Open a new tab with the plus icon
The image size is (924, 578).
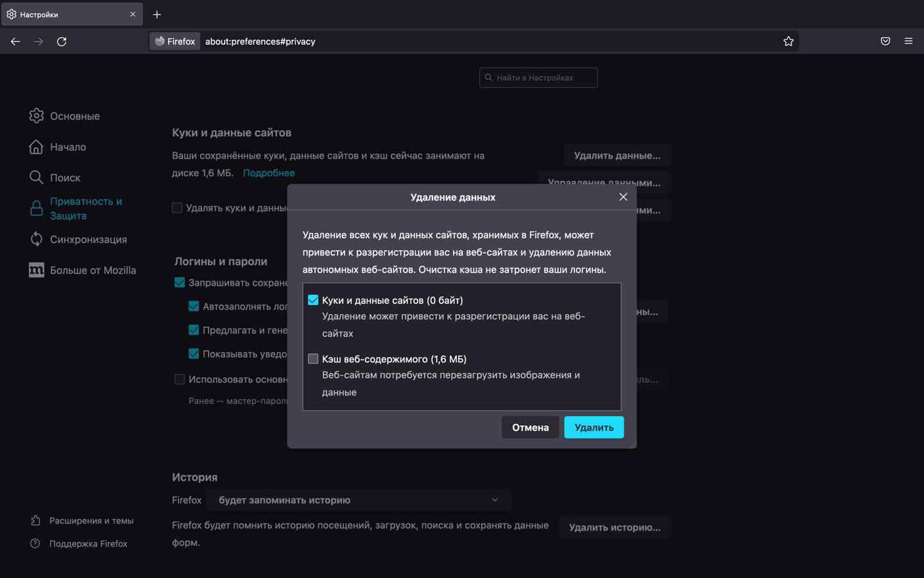point(157,14)
